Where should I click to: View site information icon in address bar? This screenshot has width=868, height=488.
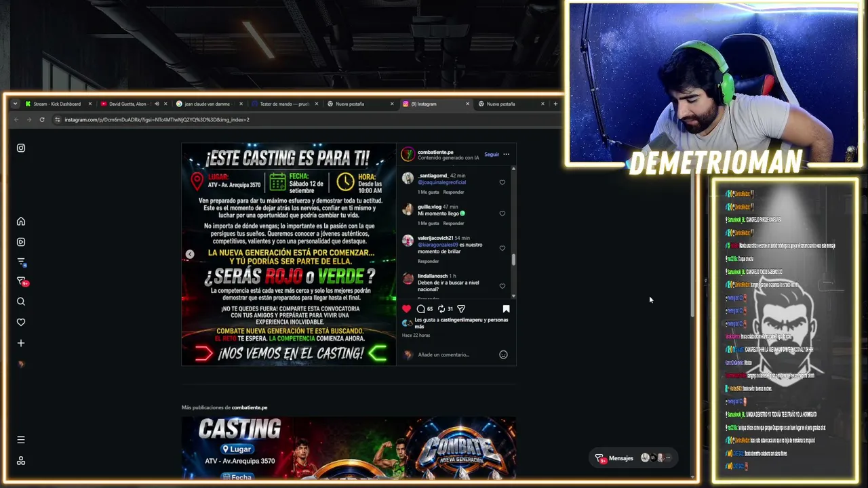pyautogui.click(x=58, y=120)
